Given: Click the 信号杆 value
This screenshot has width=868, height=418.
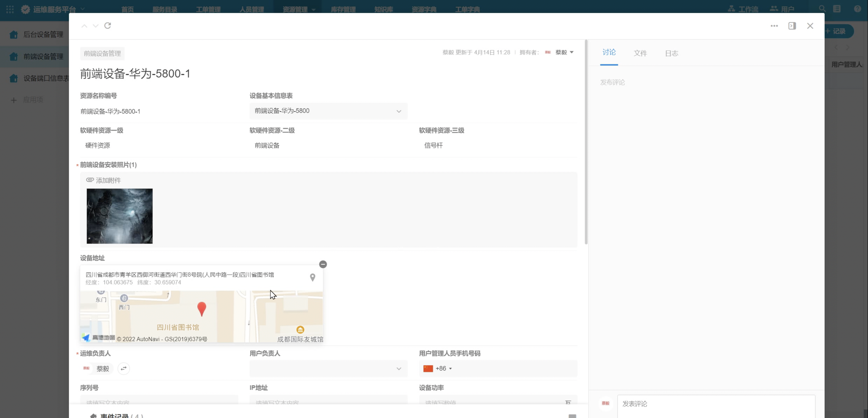Looking at the screenshot, I should click(433, 145).
